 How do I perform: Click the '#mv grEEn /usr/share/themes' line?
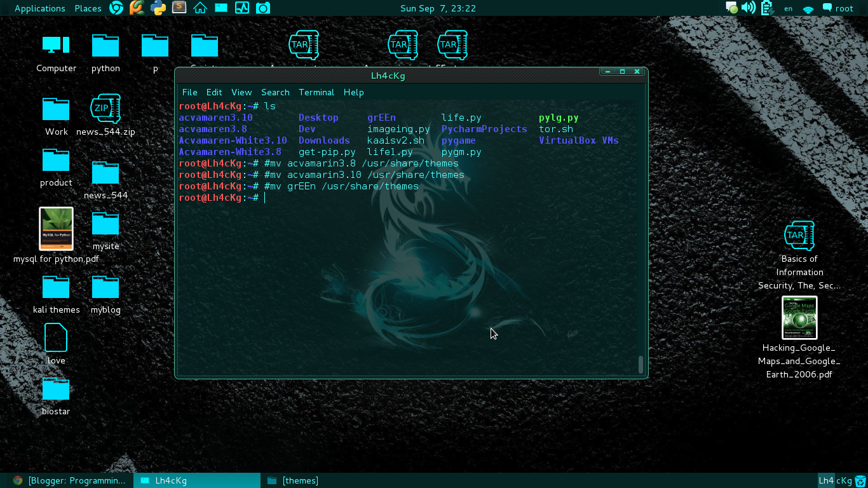pos(341,186)
